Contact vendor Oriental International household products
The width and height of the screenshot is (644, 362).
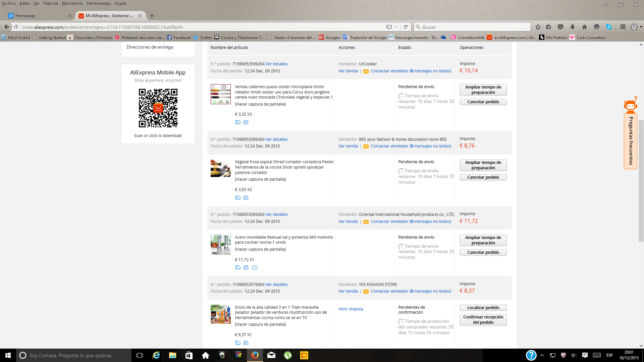click(411, 222)
